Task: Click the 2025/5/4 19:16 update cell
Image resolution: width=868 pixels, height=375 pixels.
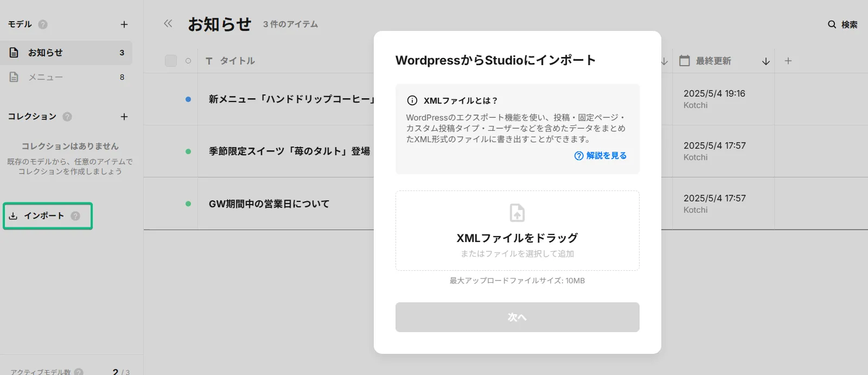Action: click(x=723, y=99)
